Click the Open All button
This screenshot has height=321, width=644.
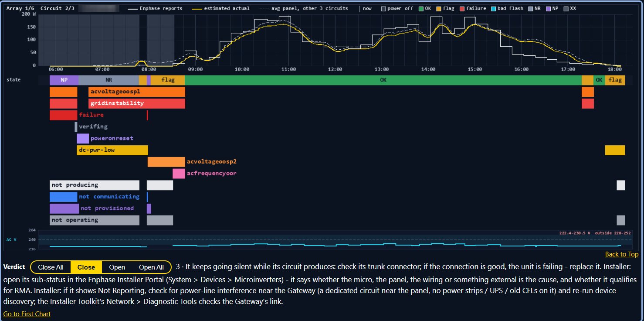pos(151,267)
